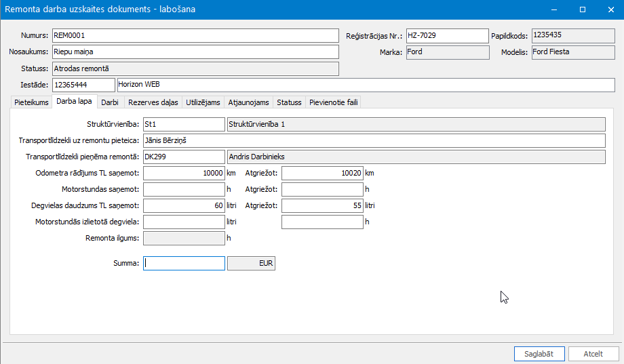Click the Andris Darbinieks name field

click(416, 157)
